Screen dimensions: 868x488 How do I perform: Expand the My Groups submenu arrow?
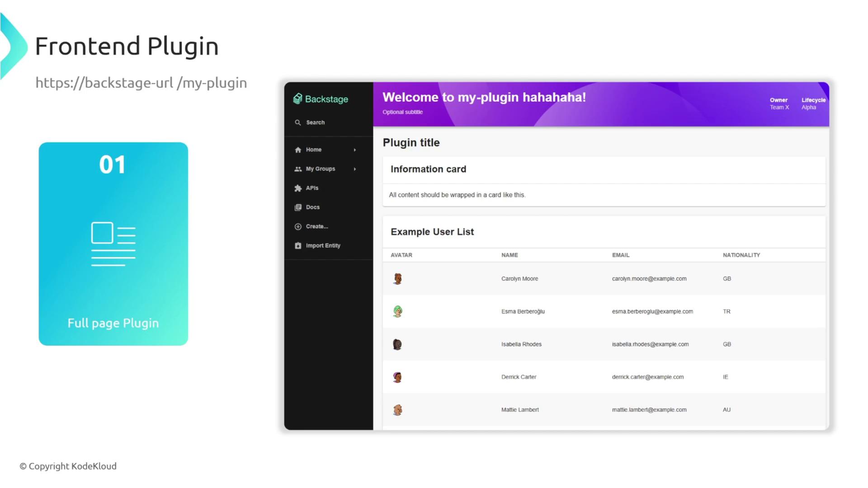[355, 169]
